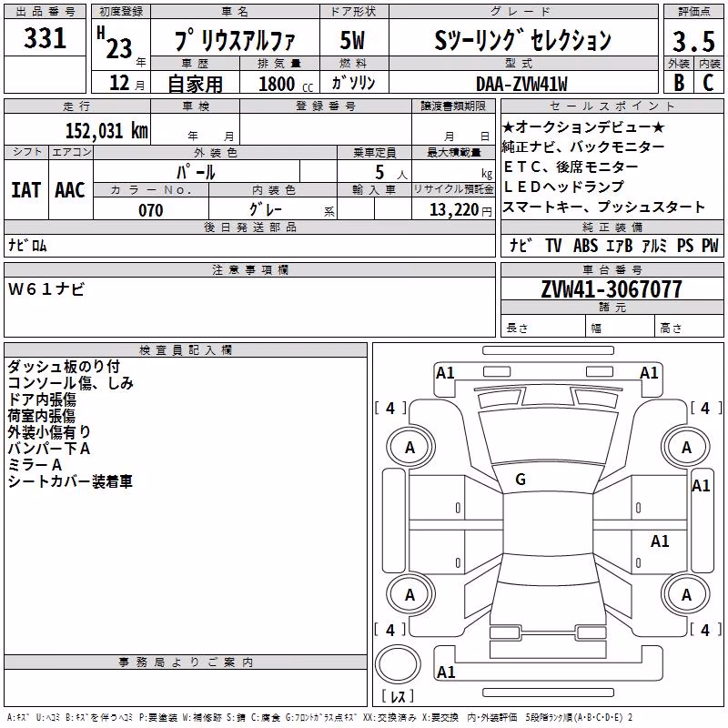The width and height of the screenshot is (728, 728).
Task: Select sales point ★オークションデビュー★
Action: [x=583, y=126]
